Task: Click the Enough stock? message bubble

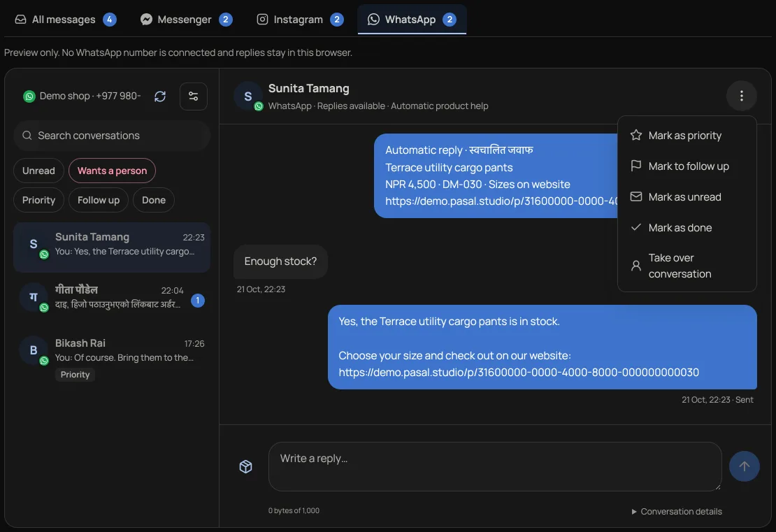Action: (280, 261)
